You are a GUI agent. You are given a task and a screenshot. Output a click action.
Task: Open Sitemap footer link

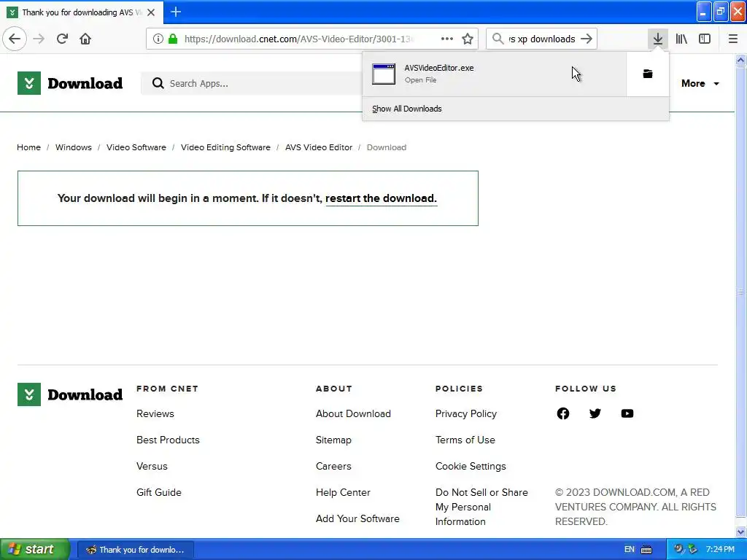[x=333, y=440]
